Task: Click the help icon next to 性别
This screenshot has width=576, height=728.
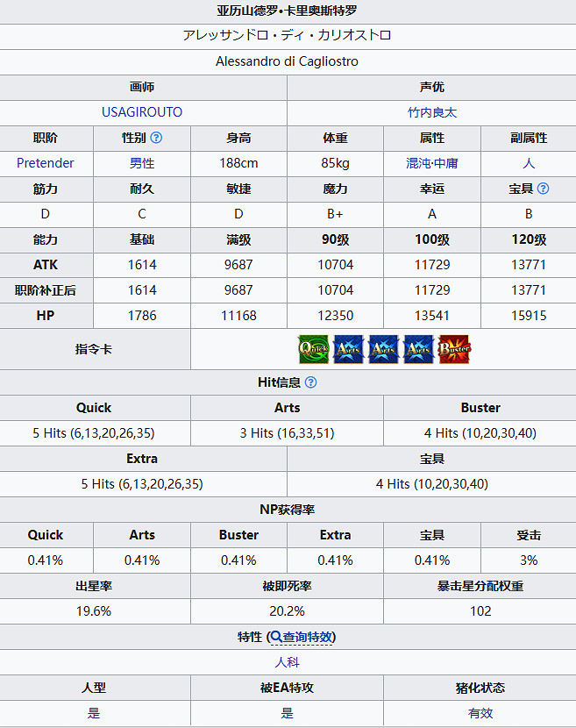Action: click(156, 138)
